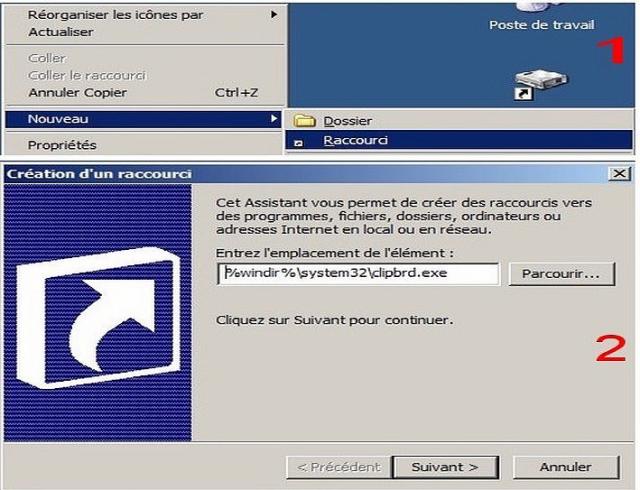Image resolution: width=640 pixels, height=490 pixels.
Task: Click the yellow folder icon beside Dossier
Action: click(x=304, y=120)
